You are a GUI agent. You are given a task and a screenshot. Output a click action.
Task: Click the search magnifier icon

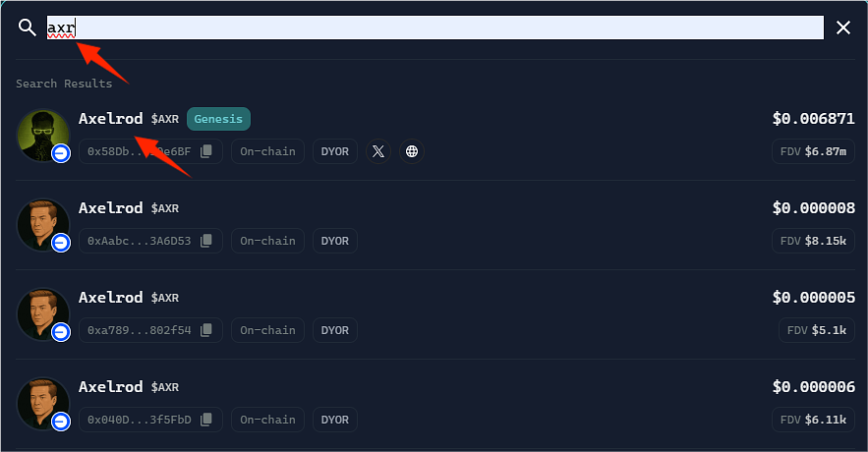(27, 28)
